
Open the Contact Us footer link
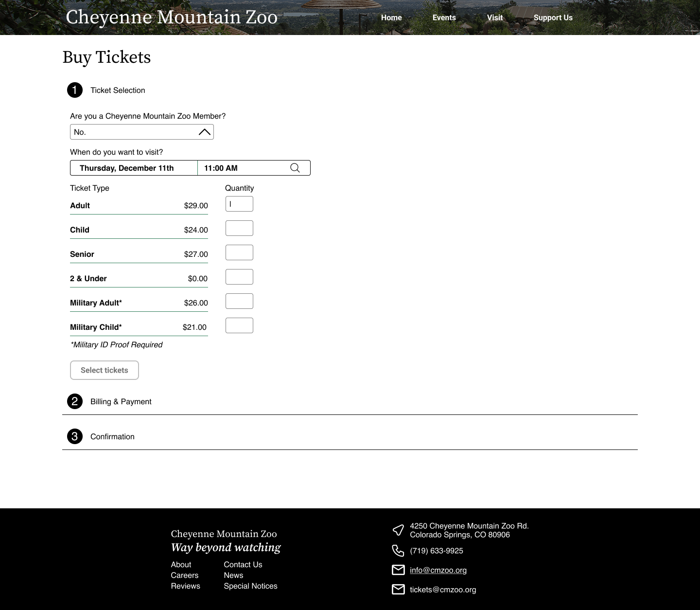pos(243,564)
